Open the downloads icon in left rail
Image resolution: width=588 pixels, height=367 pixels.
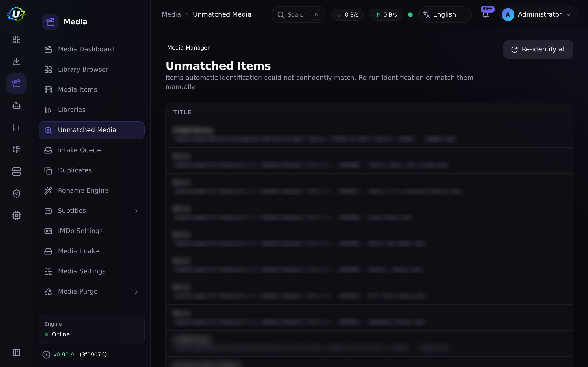[16, 61]
